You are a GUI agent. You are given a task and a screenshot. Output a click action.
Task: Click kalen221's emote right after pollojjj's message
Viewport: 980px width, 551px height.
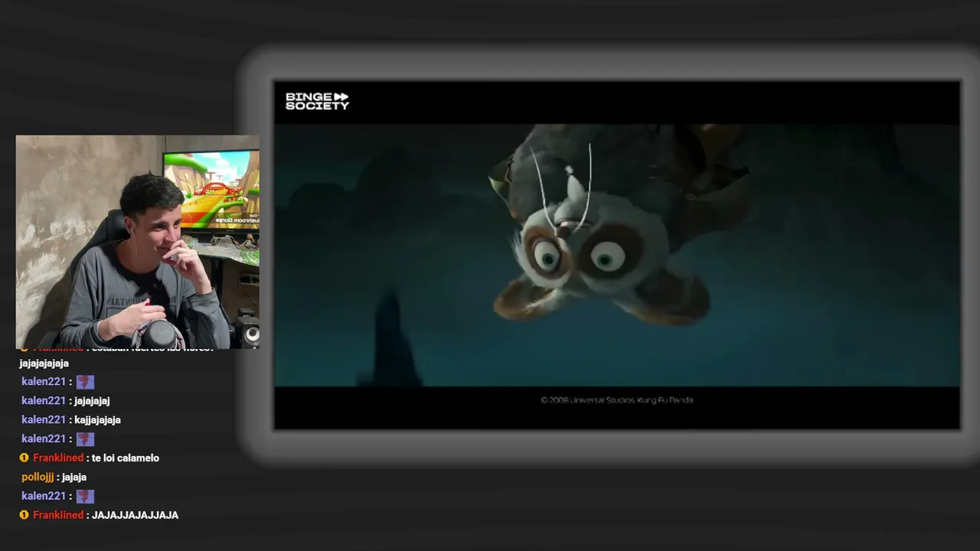point(85,496)
